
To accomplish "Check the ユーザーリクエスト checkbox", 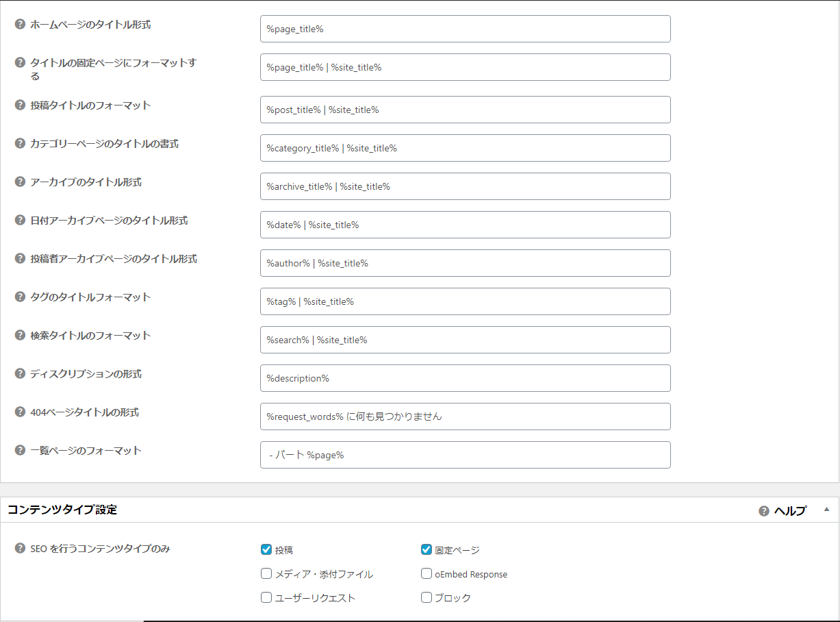I will pos(266,597).
